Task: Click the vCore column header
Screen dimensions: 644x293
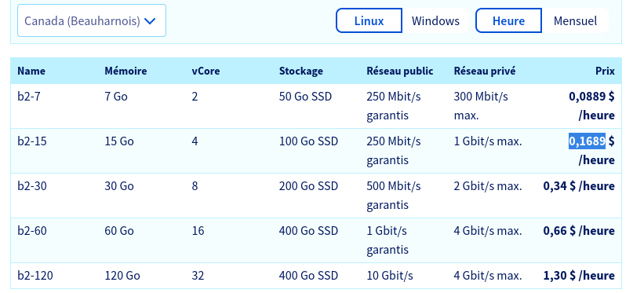Action: tap(206, 71)
